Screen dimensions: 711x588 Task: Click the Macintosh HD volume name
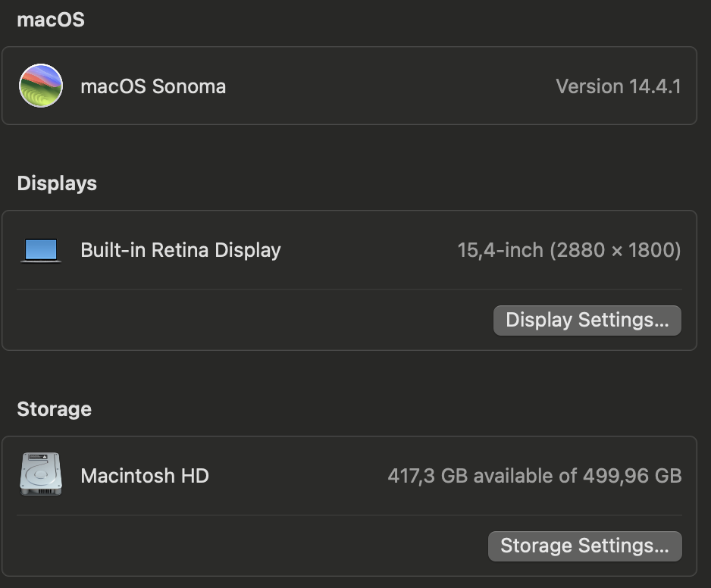pos(144,476)
